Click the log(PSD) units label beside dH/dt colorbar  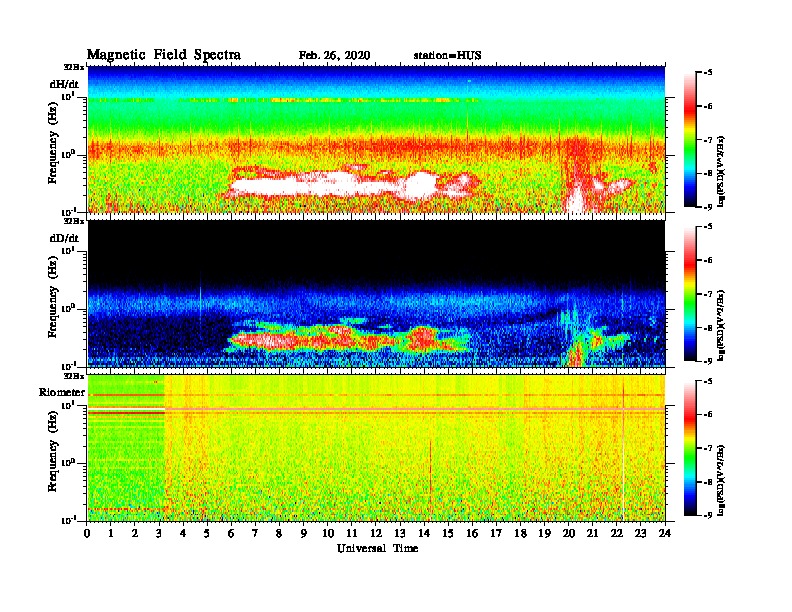coord(721,171)
